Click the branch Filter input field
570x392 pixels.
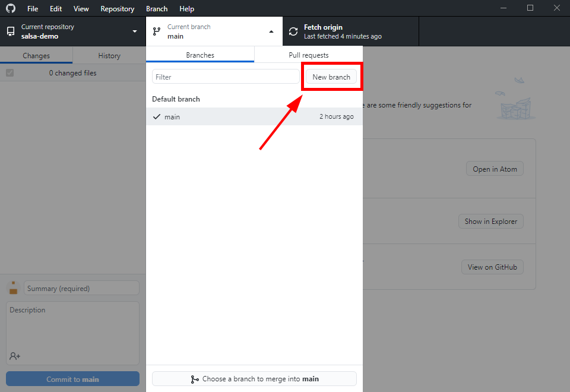[226, 77]
